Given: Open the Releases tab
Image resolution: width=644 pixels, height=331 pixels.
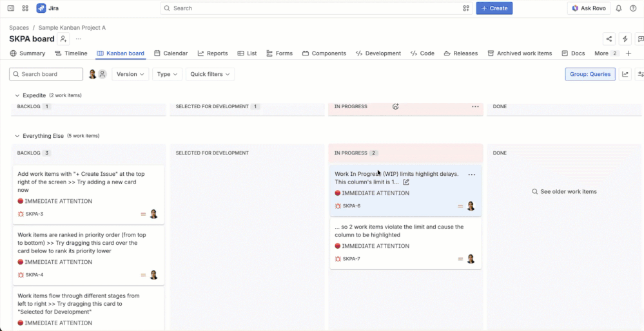Looking at the screenshot, I should pos(461,53).
